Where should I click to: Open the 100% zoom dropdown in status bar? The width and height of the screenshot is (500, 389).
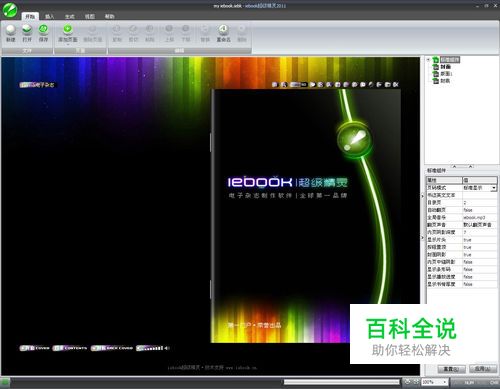[444, 382]
